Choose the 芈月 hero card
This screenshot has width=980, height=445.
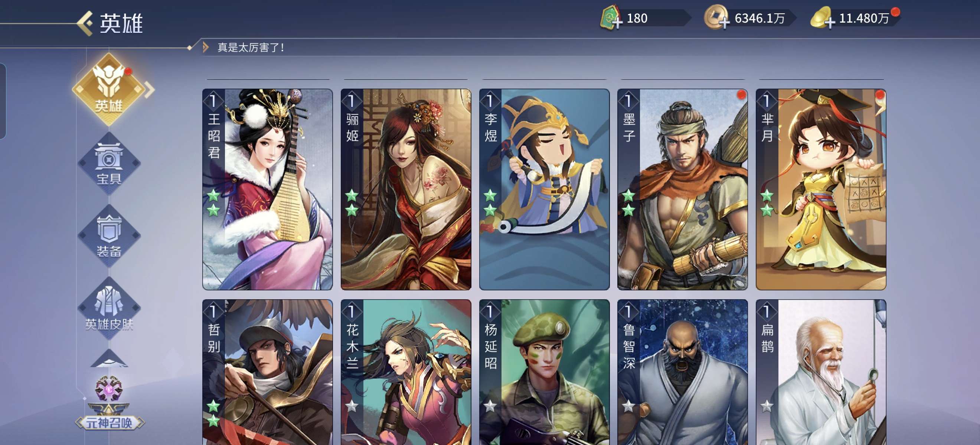[x=821, y=189]
